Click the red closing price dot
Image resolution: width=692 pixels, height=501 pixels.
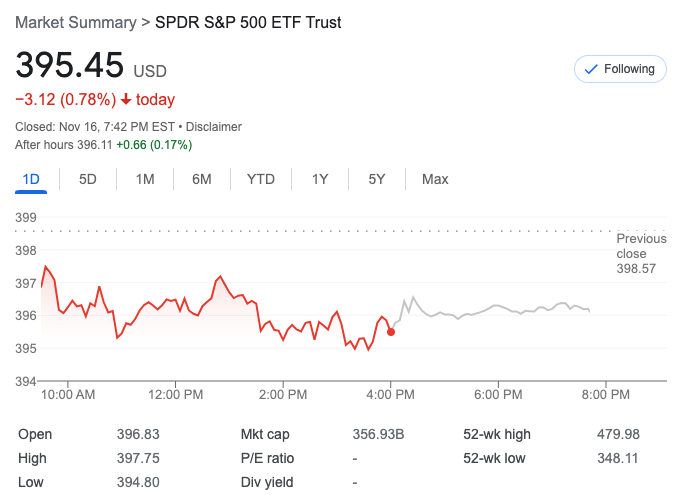point(390,331)
